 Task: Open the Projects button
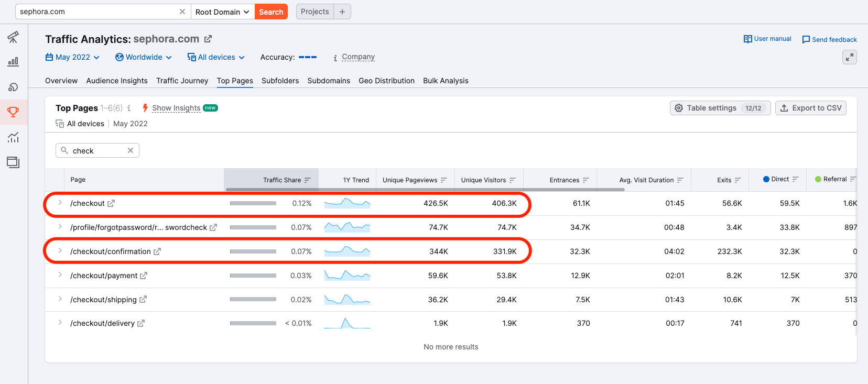(x=315, y=12)
